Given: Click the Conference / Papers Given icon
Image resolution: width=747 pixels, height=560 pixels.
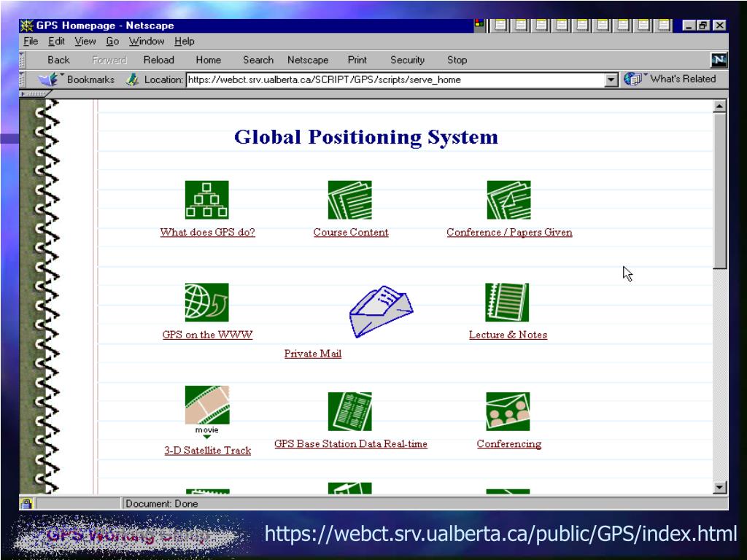Looking at the screenshot, I should click(508, 200).
